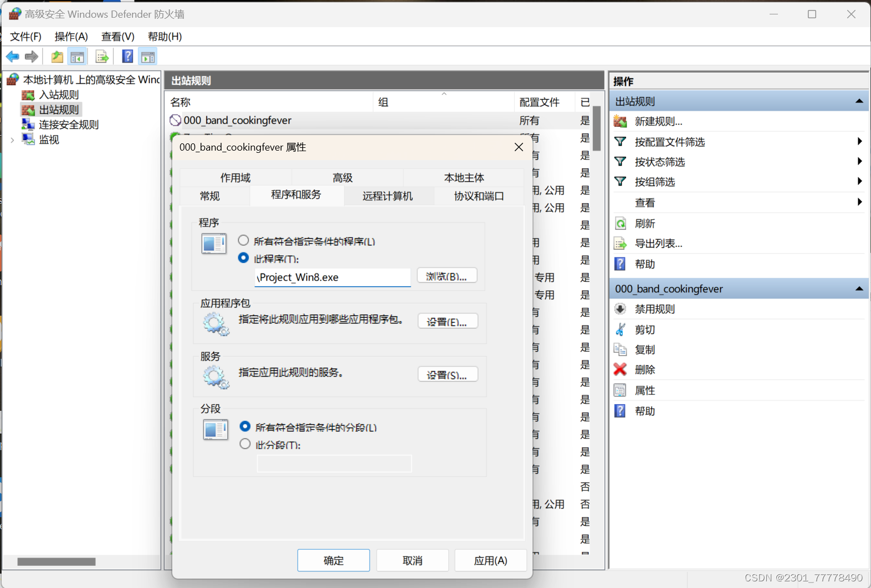Click the 应用(A) button
The image size is (871, 588).
tap(490, 560)
